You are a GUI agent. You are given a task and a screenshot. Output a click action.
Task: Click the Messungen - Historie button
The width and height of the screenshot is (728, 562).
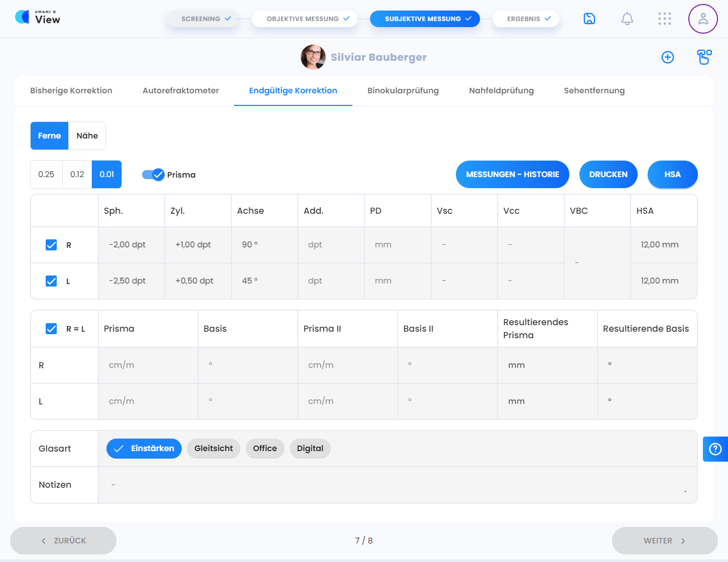512,175
